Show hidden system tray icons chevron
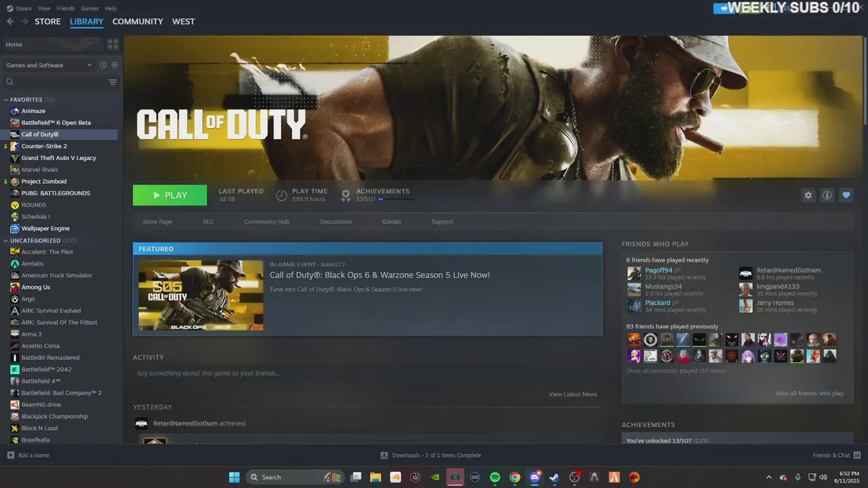This screenshot has height=488, width=868. click(768, 477)
